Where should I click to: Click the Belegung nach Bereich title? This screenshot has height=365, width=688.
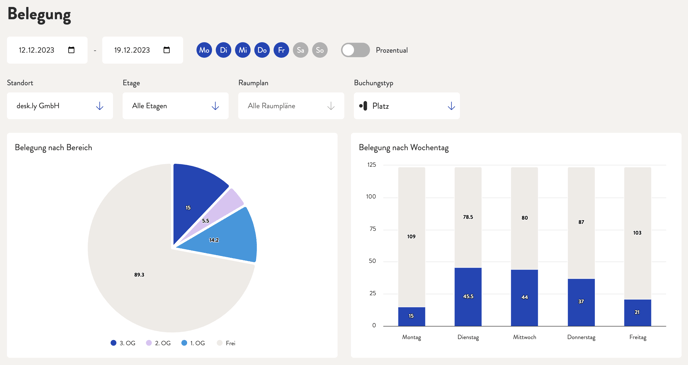tap(54, 147)
